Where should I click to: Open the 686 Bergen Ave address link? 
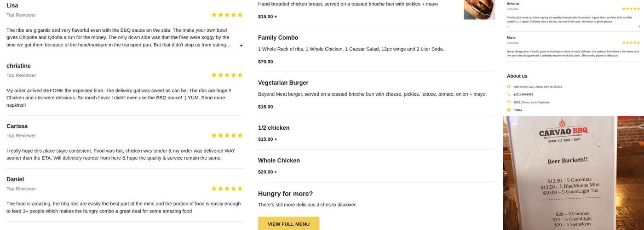pos(538,86)
